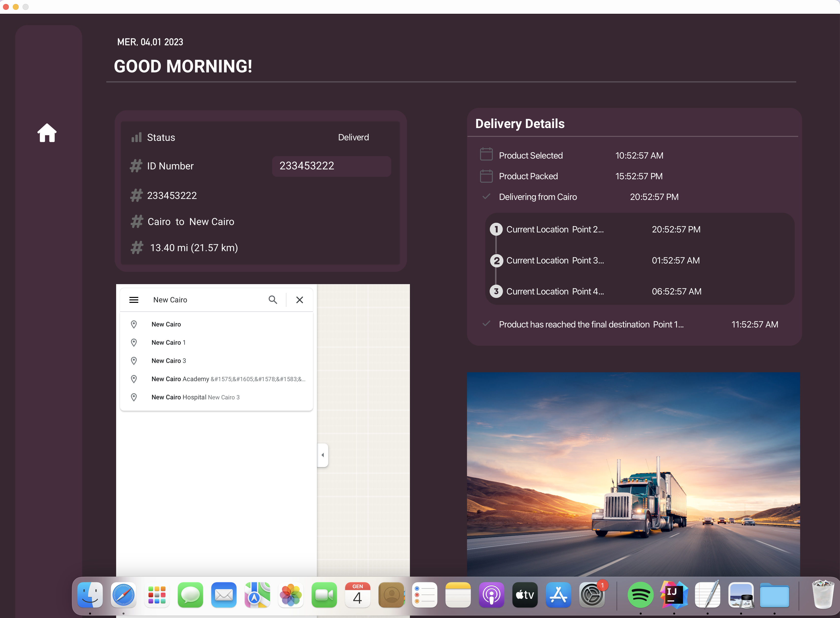Click the map search box text
840x618 pixels.
[170, 300]
